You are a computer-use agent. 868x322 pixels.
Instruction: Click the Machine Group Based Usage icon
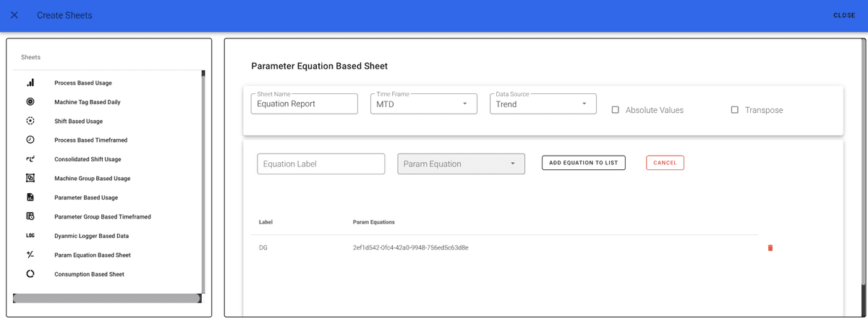[x=30, y=178]
